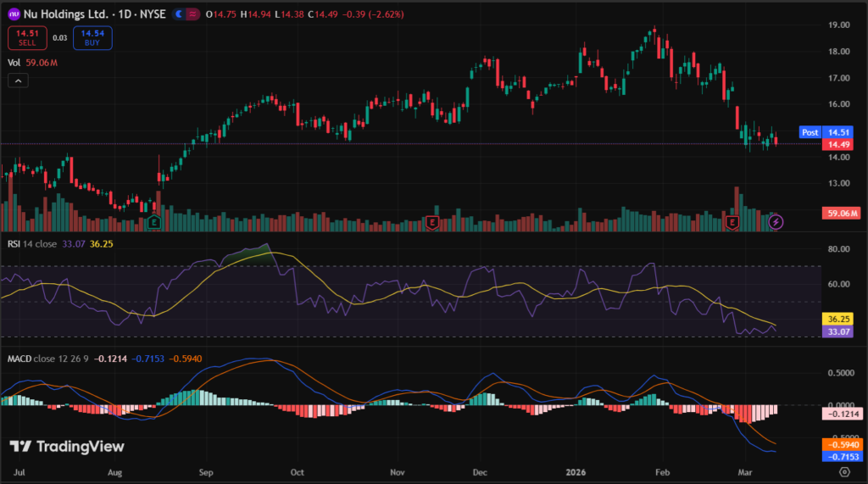Click the red 14.49 price label on axis
868x484 pixels.
838,144
